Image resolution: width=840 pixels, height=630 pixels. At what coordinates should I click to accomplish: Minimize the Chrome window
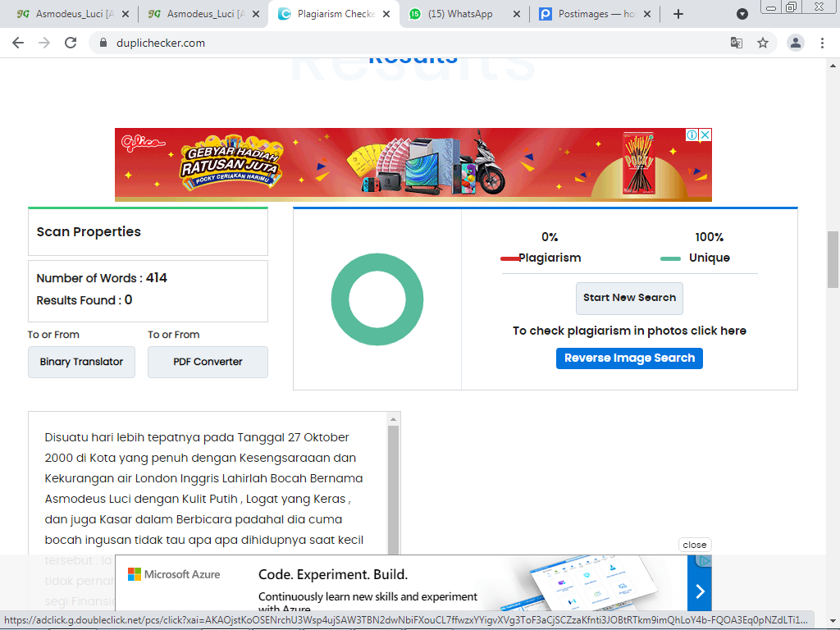tap(771, 7)
